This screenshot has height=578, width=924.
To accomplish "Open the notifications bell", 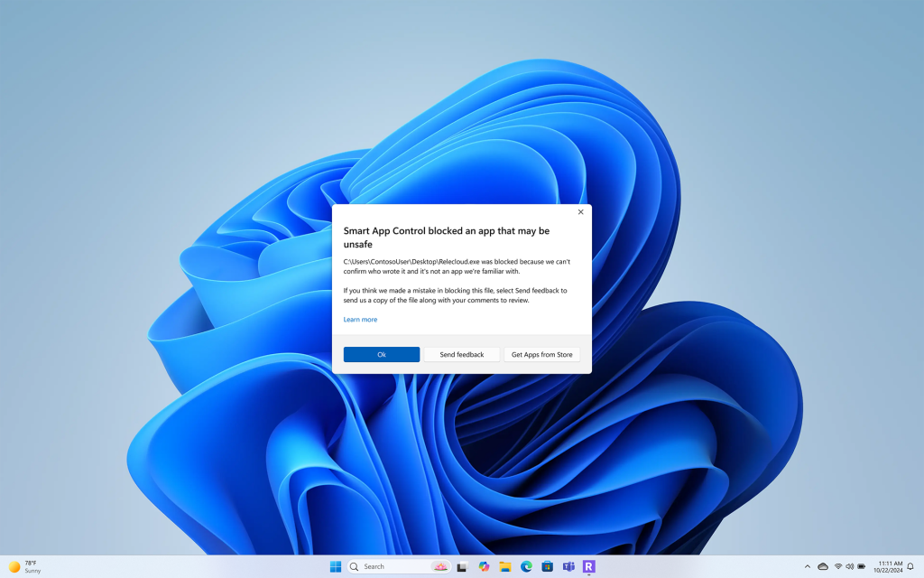I will coord(910,566).
